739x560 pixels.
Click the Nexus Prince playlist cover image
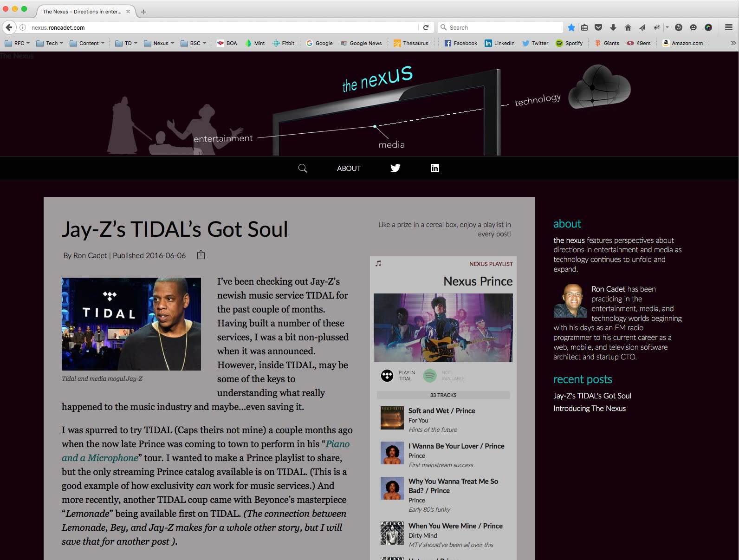(443, 328)
